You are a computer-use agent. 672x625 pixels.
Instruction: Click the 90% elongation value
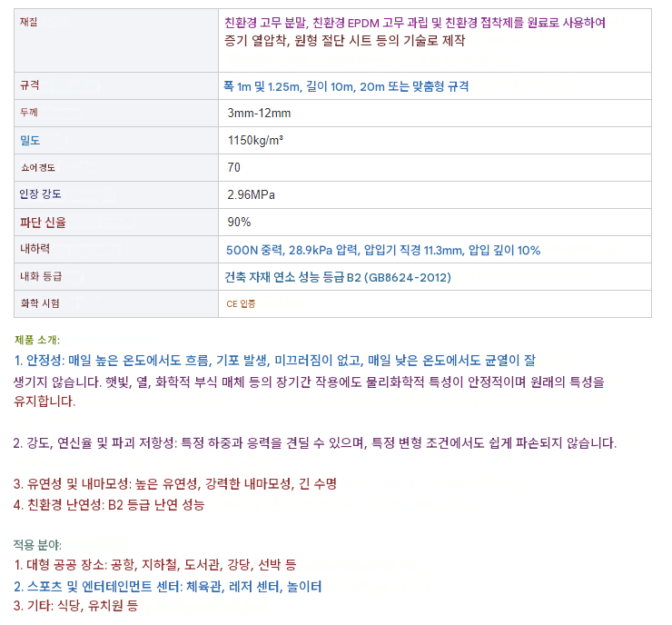pyautogui.click(x=239, y=222)
